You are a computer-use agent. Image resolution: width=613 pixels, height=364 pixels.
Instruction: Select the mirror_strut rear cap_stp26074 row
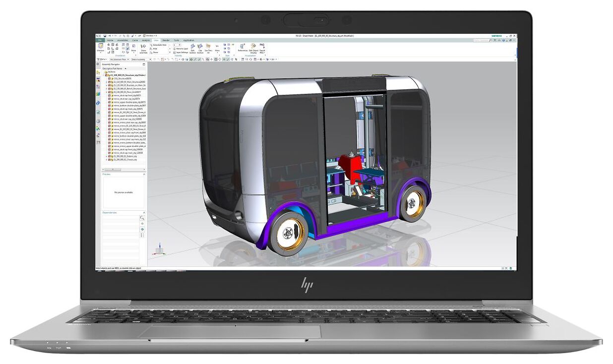pyautogui.click(x=124, y=99)
